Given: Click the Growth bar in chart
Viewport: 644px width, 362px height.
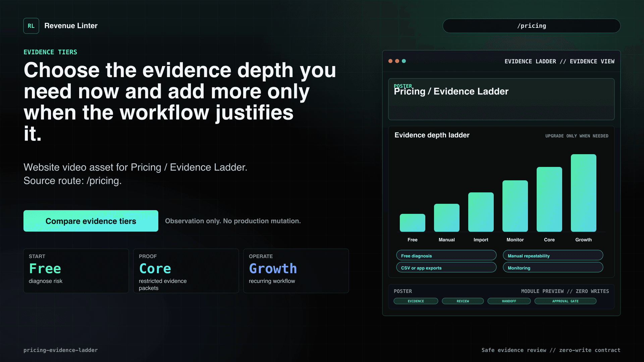Looking at the screenshot, I should click(584, 193).
